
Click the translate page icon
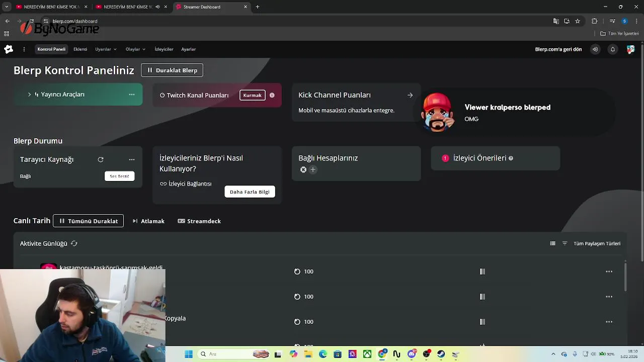click(556, 21)
